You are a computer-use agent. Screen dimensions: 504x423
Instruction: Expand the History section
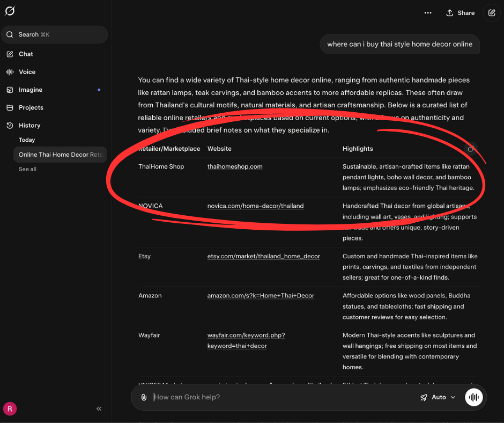click(x=29, y=126)
